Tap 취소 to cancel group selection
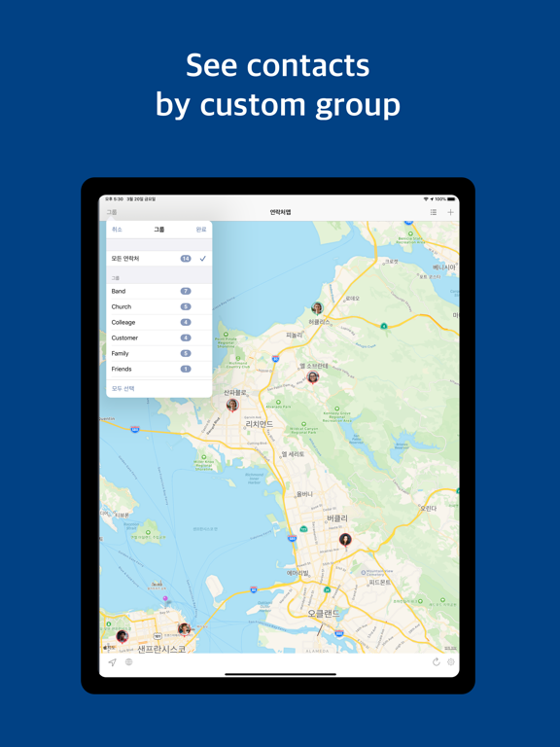 pyautogui.click(x=117, y=230)
